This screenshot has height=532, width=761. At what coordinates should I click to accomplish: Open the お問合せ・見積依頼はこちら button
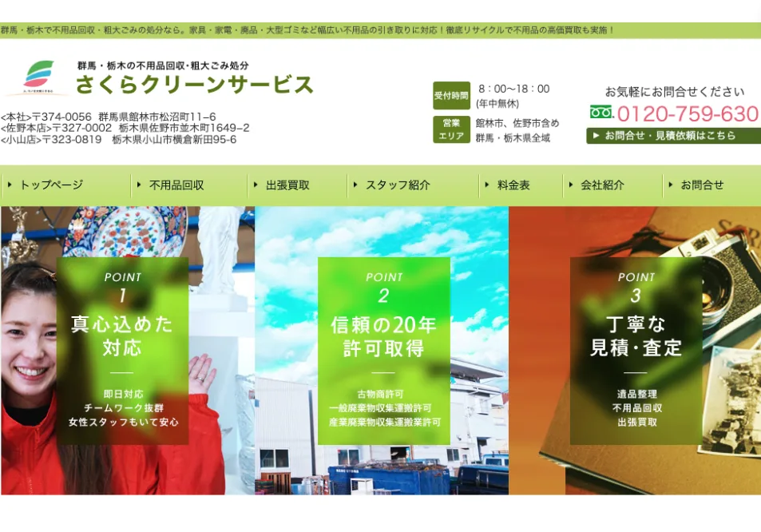(x=674, y=136)
